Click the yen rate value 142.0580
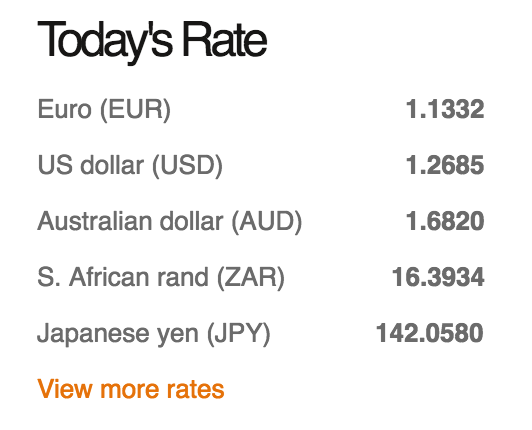Image resolution: width=532 pixels, height=430 pixels. [x=430, y=333]
